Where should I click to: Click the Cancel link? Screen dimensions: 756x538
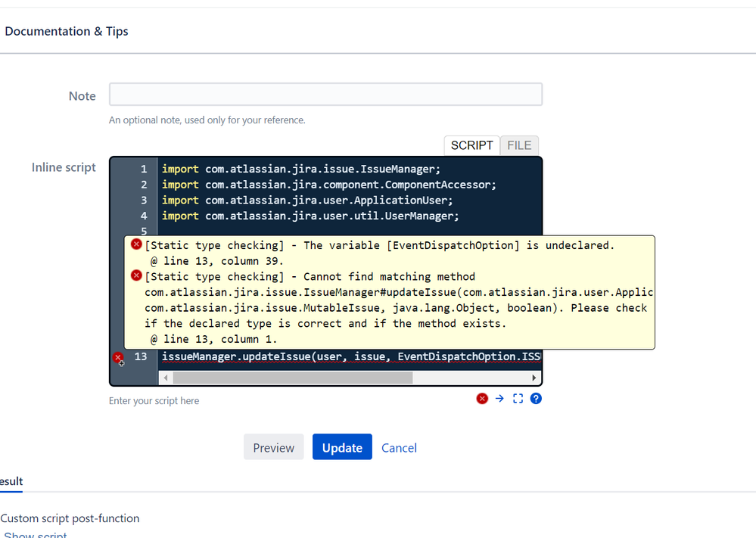point(399,448)
